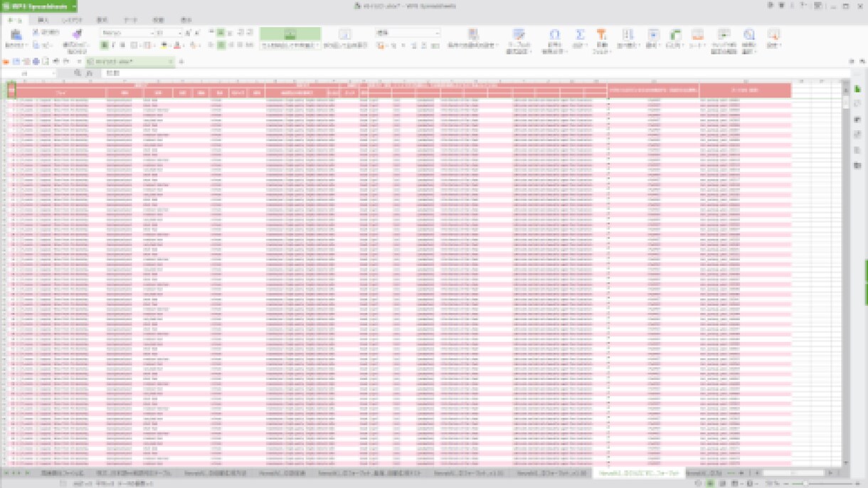Open the Insert ribbon tab
868x488 pixels.
coord(43,20)
